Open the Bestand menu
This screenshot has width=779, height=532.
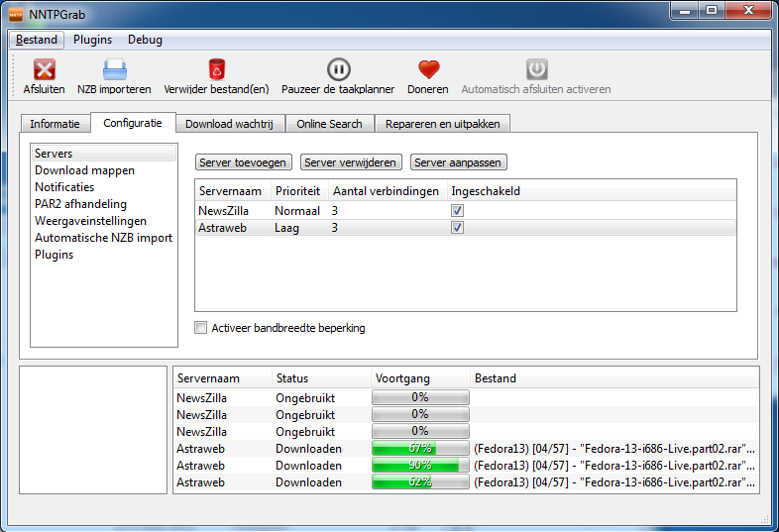point(36,40)
